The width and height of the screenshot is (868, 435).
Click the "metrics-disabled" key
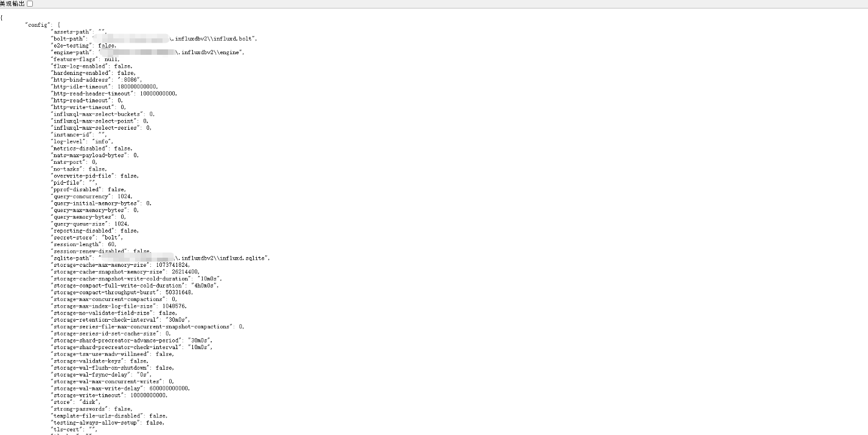coord(80,148)
